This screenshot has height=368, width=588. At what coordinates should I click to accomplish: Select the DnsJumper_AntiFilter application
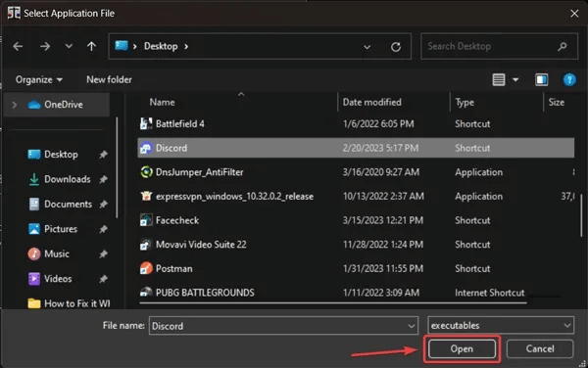356,172
